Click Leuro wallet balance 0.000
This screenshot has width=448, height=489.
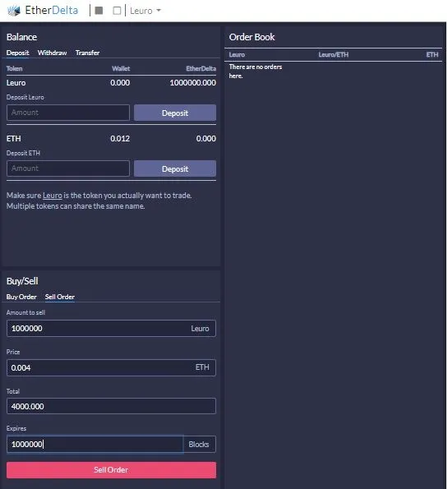tap(120, 83)
